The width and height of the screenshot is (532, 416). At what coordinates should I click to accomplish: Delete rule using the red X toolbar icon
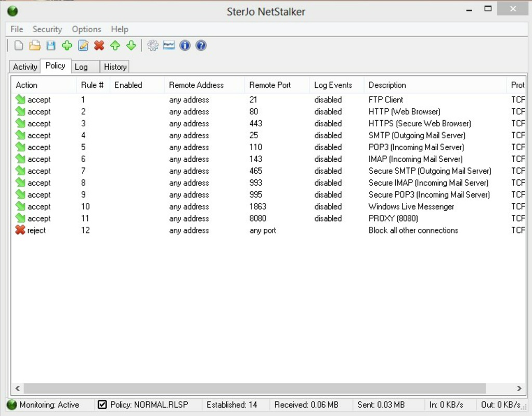(99, 45)
